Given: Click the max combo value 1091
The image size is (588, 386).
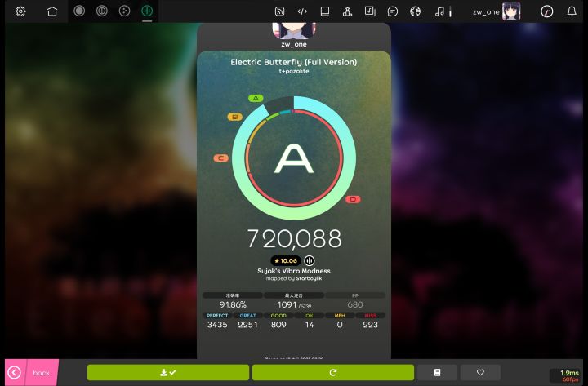Looking at the screenshot, I should point(287,304).
